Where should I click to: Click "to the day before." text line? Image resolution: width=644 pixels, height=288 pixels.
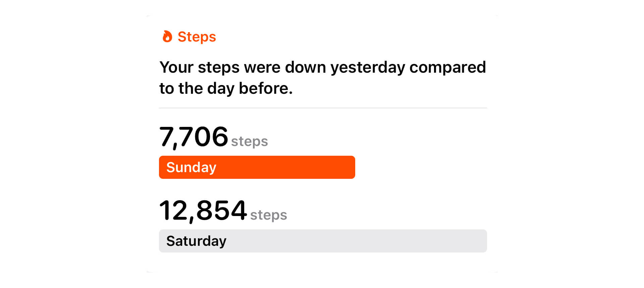coord(226,89)
